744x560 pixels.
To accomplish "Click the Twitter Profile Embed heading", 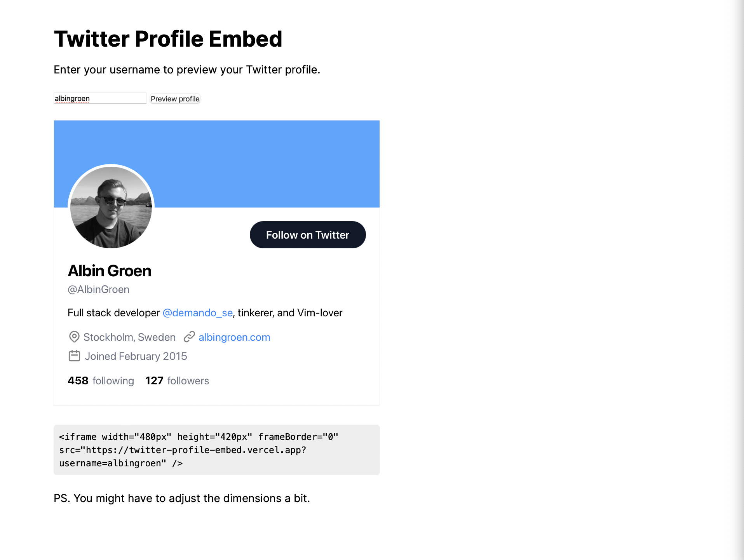I will point(168,38).
